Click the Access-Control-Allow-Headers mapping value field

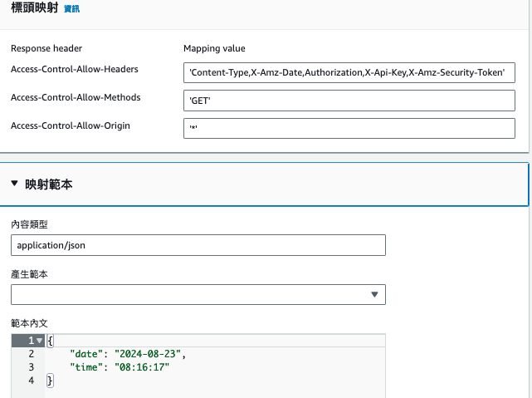click(349, 72)
